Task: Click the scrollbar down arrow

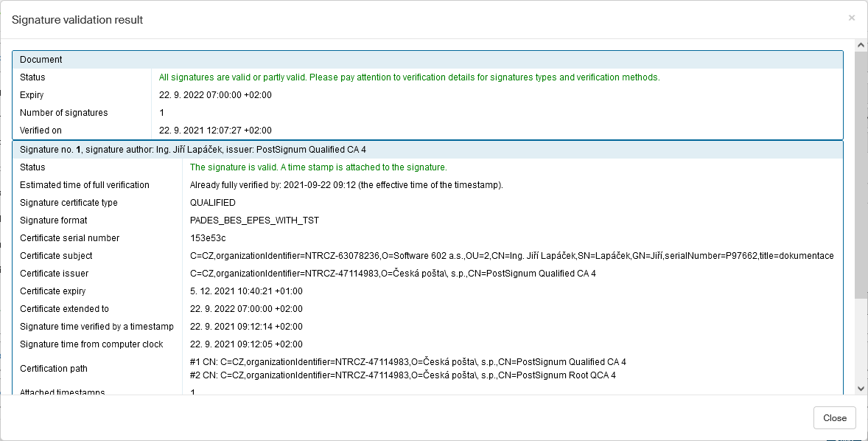Action: coord(861,388)
